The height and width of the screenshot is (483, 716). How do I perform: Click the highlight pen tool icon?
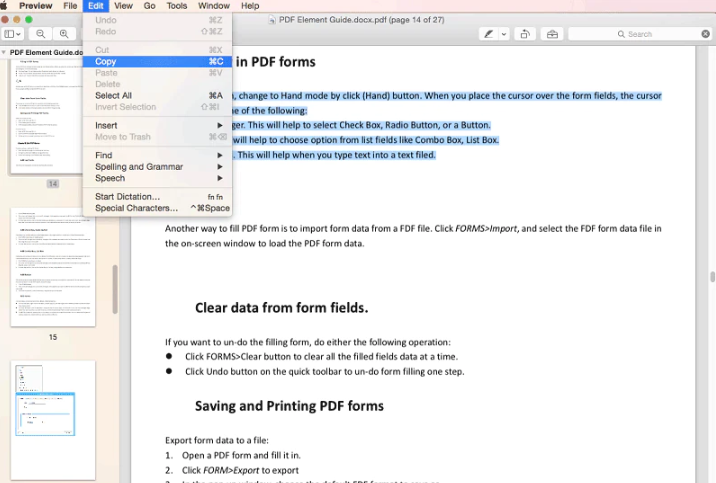pos(488,34)
